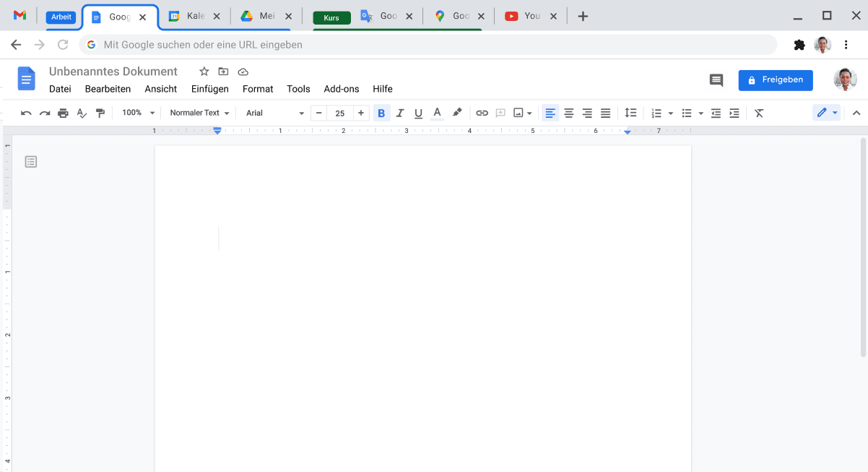Click the print icon in toolbar

pos(63,113)
